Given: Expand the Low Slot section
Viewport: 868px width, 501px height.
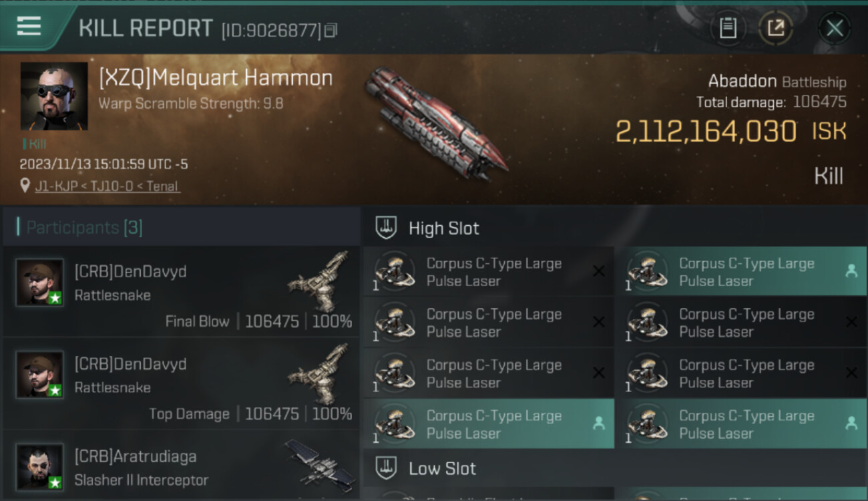Looking at the screenshot, I should click(442, 468).
